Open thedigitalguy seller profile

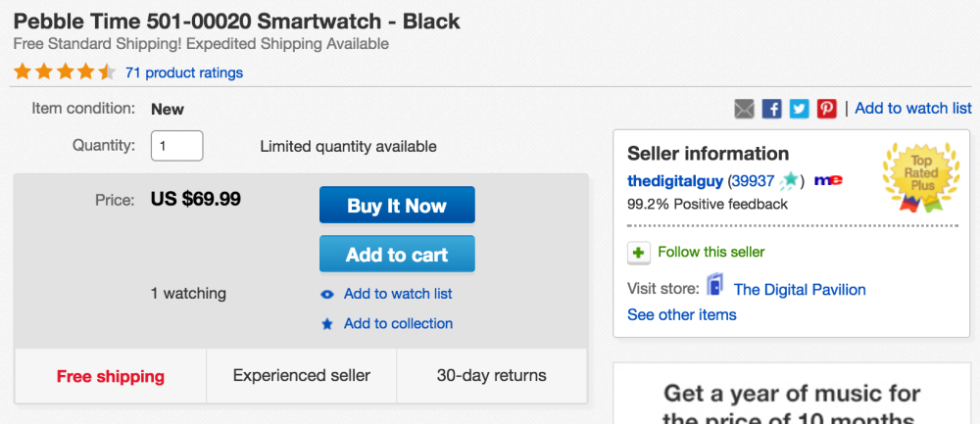click(675, 181)
